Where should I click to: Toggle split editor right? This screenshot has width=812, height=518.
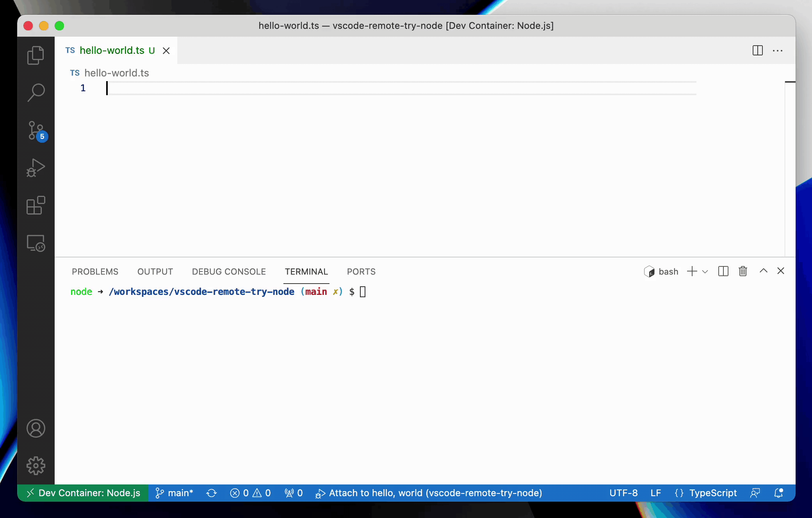tap(757, 50)
